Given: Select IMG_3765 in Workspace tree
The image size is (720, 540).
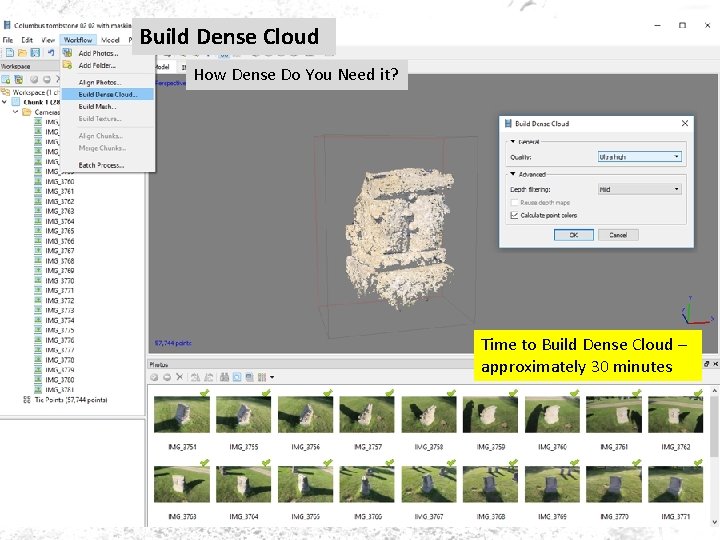Looking at the screenshot, I should pyautogui.click(x=60, y=231).
